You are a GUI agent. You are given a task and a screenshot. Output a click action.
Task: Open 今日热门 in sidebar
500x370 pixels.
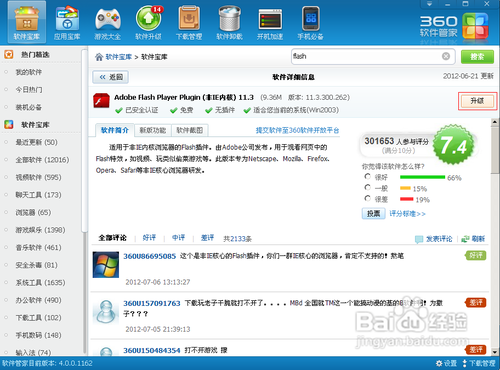coord(29,90)
